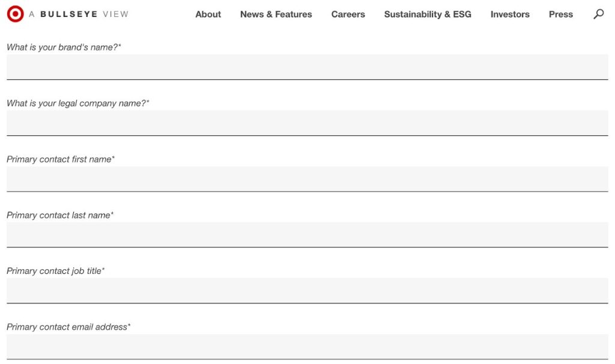
Task: Focus the primary contact last name input
Action: [307, 234]
